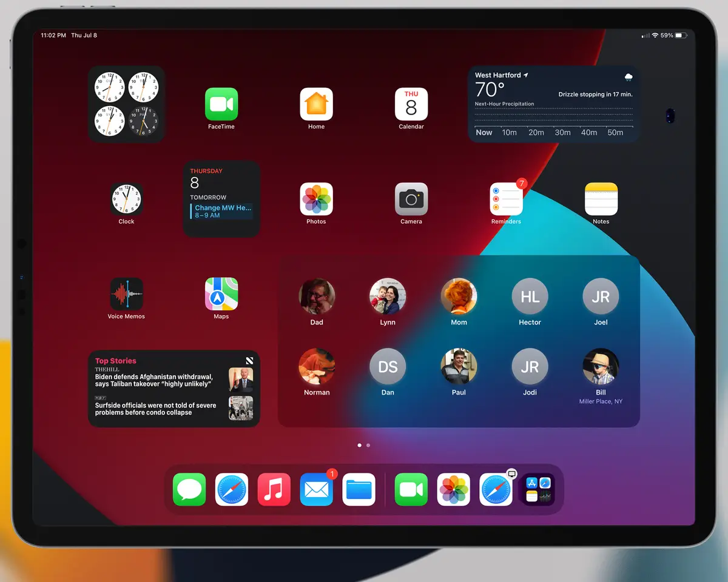Open Photos from dock recent apps

click(x=454, y=489)
